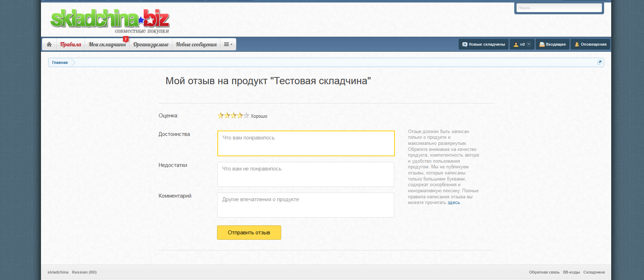Set rating to the first star
This screenshot has height=280, width=644.
[x=221, y=116]
